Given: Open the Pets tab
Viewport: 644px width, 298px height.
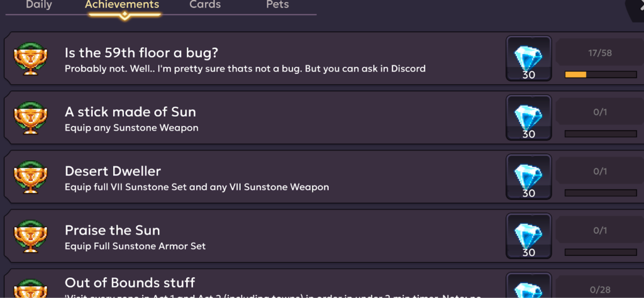Looking at the screenshot, I should (x=277, y=5).
